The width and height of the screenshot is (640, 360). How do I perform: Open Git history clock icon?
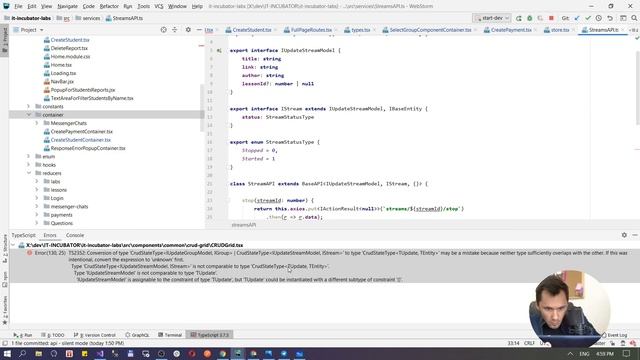[599, 18]
